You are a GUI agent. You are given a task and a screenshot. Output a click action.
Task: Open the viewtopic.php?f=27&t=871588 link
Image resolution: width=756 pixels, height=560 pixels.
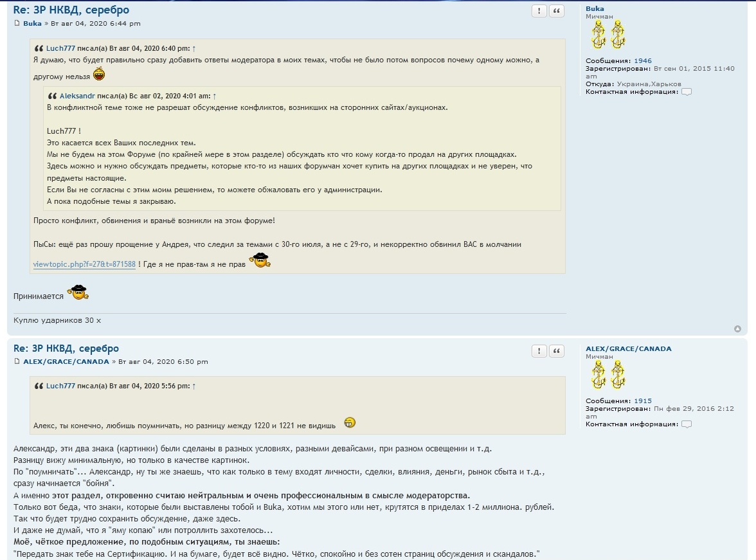click(x=84, y=264)
